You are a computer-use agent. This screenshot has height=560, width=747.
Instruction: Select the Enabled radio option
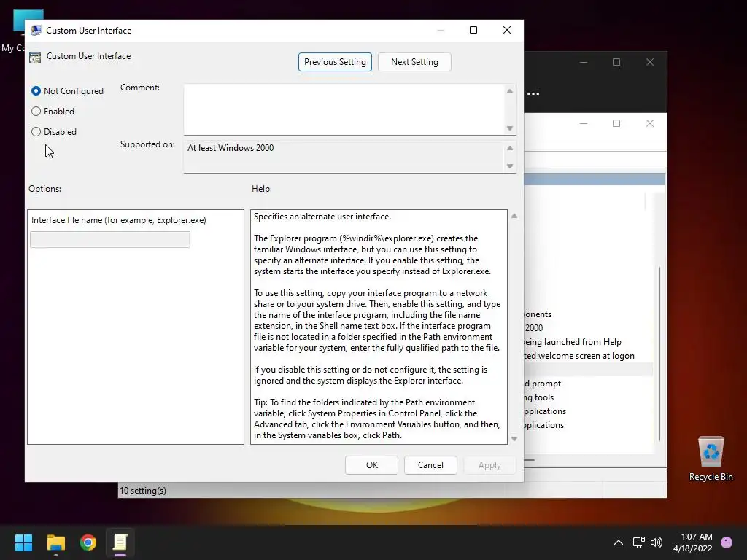(36, 112)
